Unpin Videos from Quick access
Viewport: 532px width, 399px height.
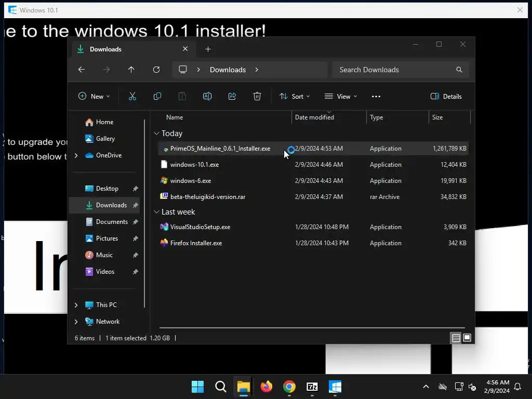click(x=136, y=272)
